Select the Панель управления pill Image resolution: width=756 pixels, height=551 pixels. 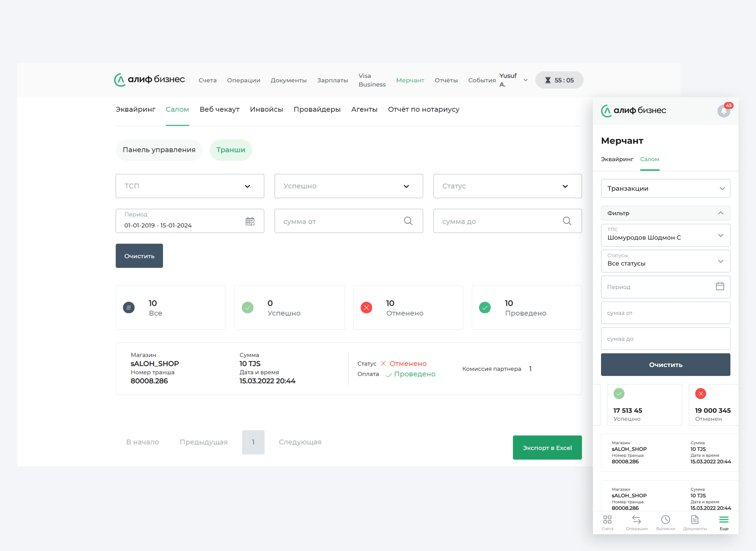coord(159,150)
